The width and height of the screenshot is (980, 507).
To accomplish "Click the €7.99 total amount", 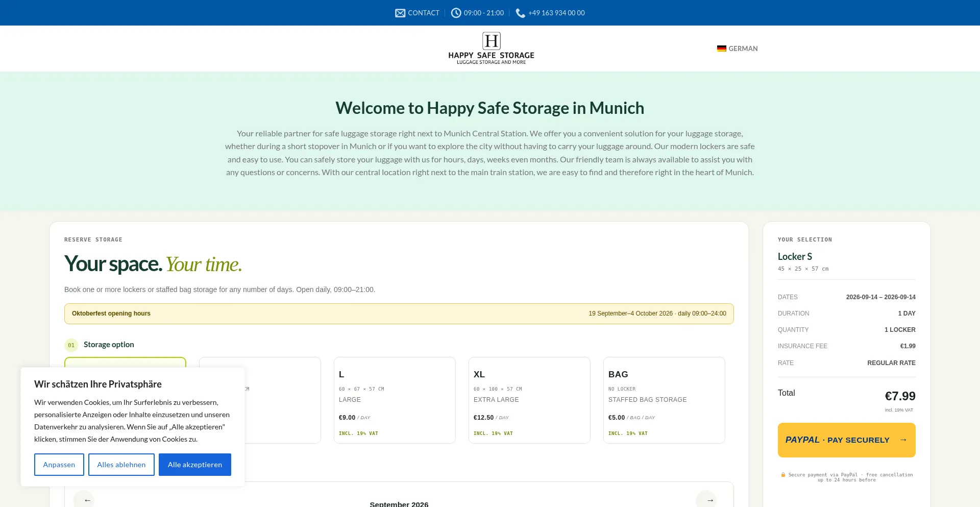I will point(900,396).
